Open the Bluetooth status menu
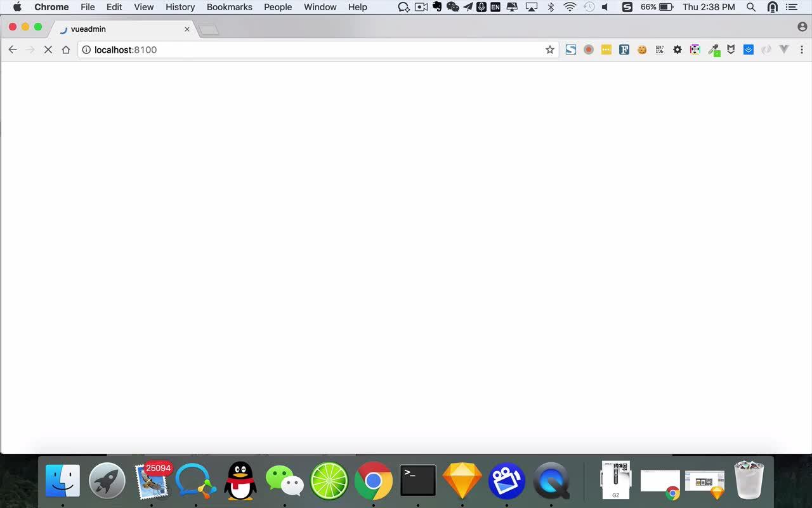This screenshot has height=508, width=812. tap(551, 7)
